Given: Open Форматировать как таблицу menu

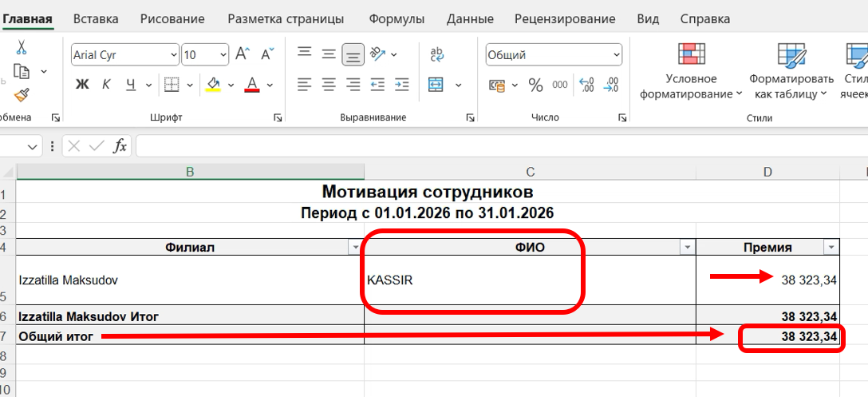Looking at the screenshot, I should pyautogui.click(x=791, y=71).
